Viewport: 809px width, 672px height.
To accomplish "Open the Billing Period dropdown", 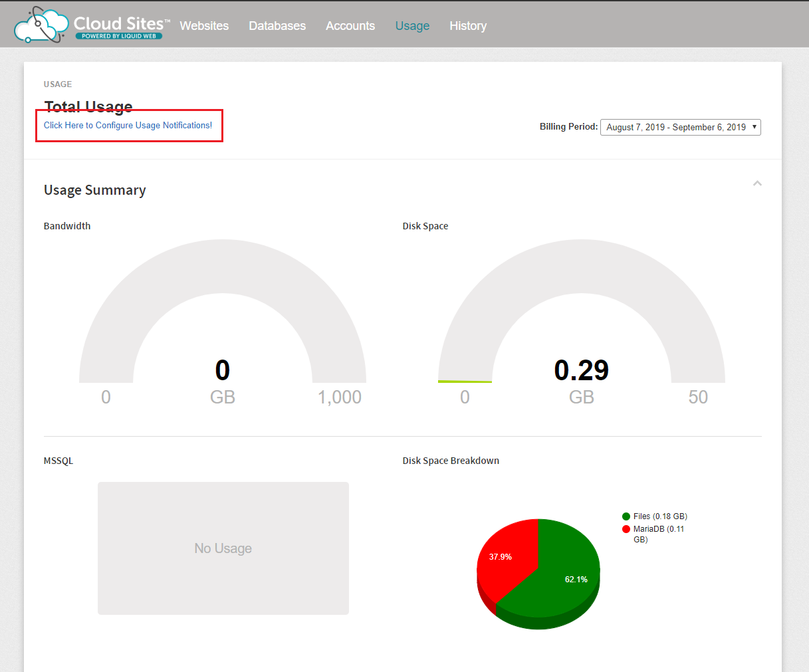I will click(x=680, y=127).
